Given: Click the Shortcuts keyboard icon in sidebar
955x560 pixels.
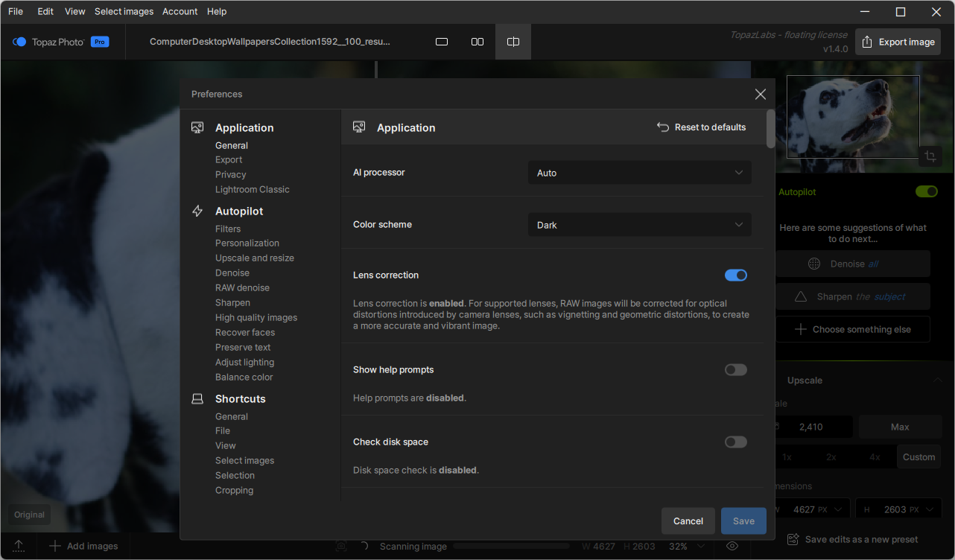Looking at the screenshot, I should pos(197,399).
